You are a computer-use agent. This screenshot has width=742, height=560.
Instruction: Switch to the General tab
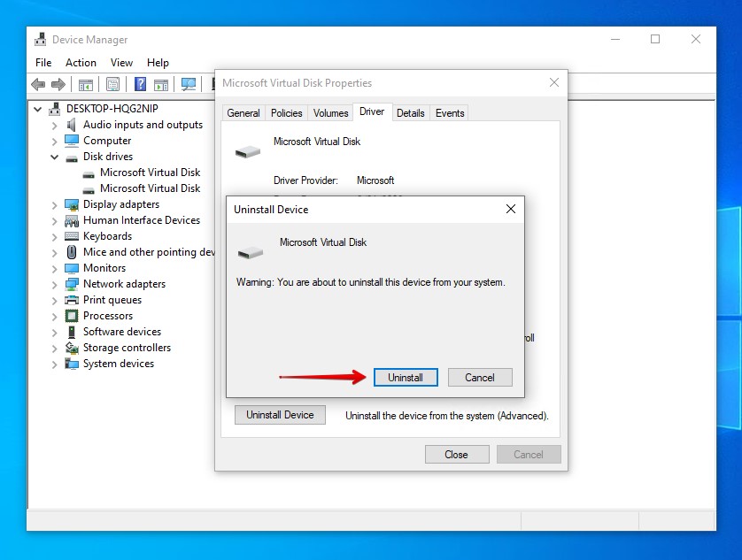pyautogui.click(x=243, y=113)
